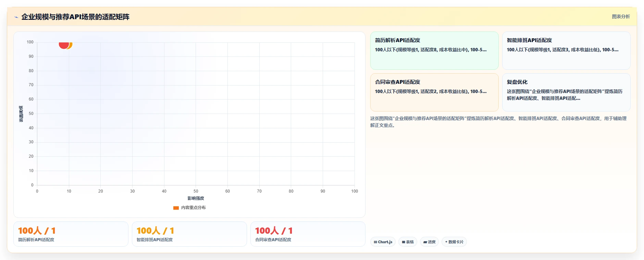Open the 图表分析 link at top right
The height and width of the screenshot is (260, 644).
pos(621,16)
